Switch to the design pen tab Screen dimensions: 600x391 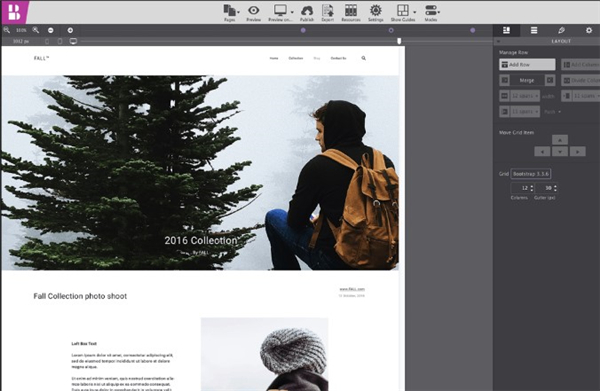561,30
